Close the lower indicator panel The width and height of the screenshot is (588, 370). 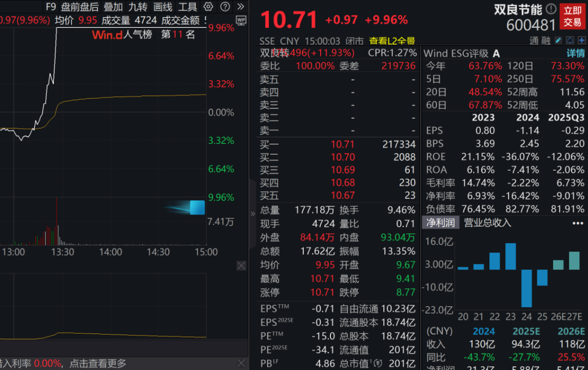tap(242, 266)
